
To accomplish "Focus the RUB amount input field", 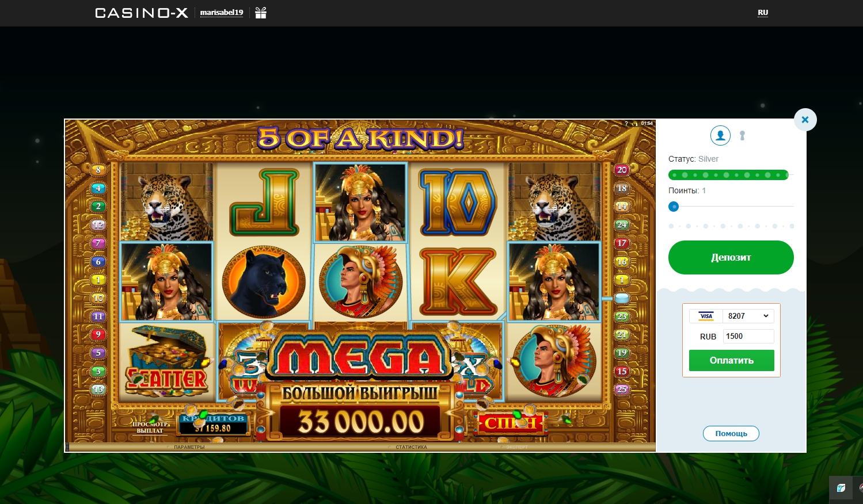I will (x=748, y=336).
